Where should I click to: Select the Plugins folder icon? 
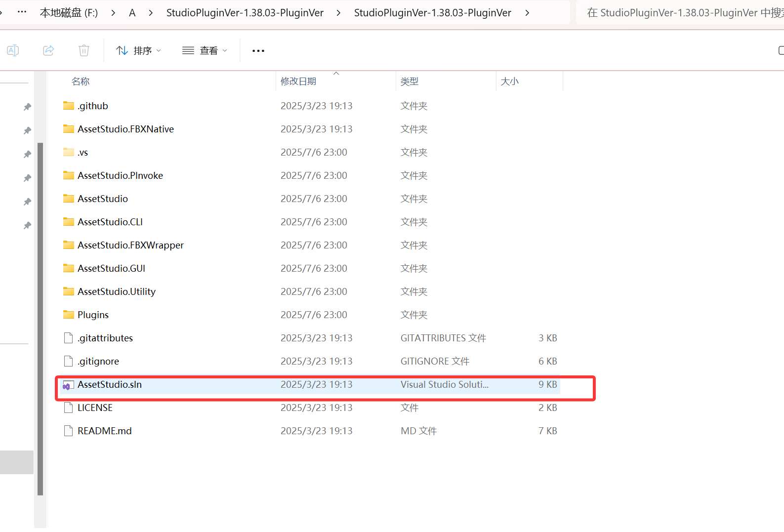coord(69,315)
